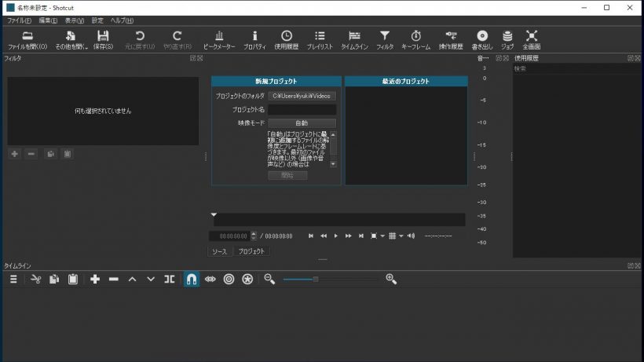Toggle ripple trim and drop
The height and width of the screenshot is (362, 644).
pyautogui.click(x=229, y=279)
